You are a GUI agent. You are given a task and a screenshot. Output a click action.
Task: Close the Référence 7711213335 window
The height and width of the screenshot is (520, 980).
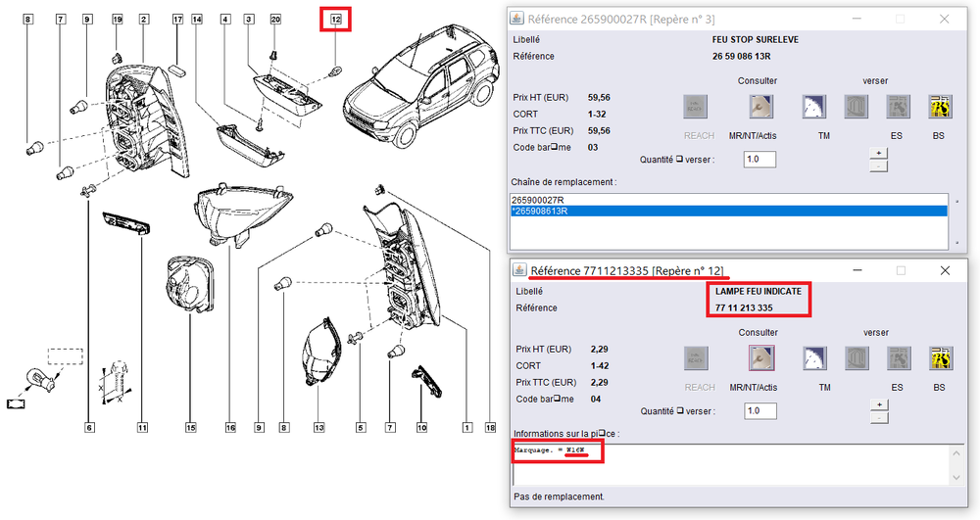945,270
